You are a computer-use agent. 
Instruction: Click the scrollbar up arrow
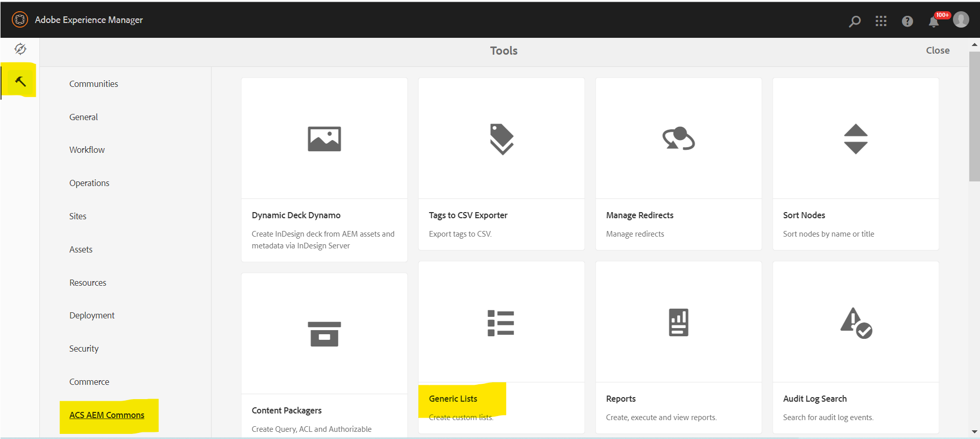[x=974, y=44]
